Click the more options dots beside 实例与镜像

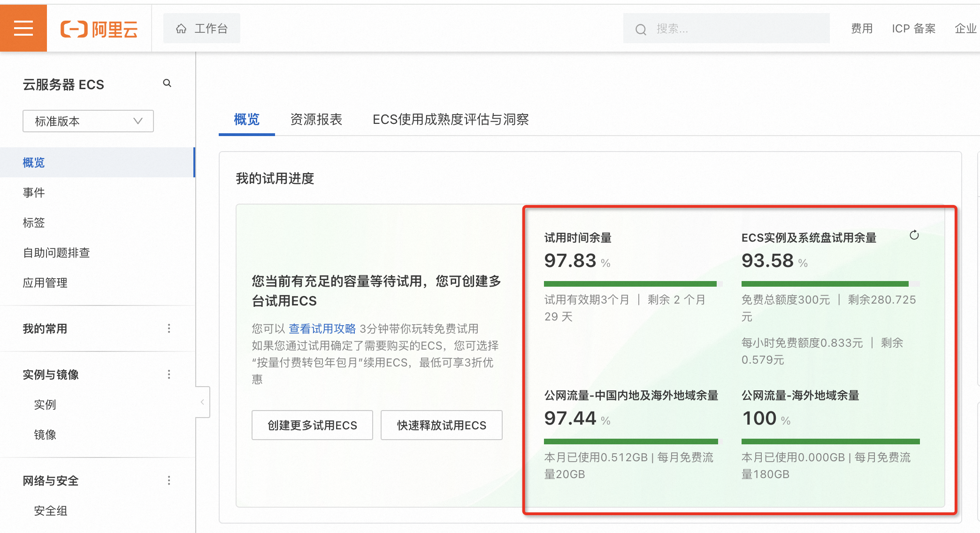pyautogui.click(x=169, y=374)
